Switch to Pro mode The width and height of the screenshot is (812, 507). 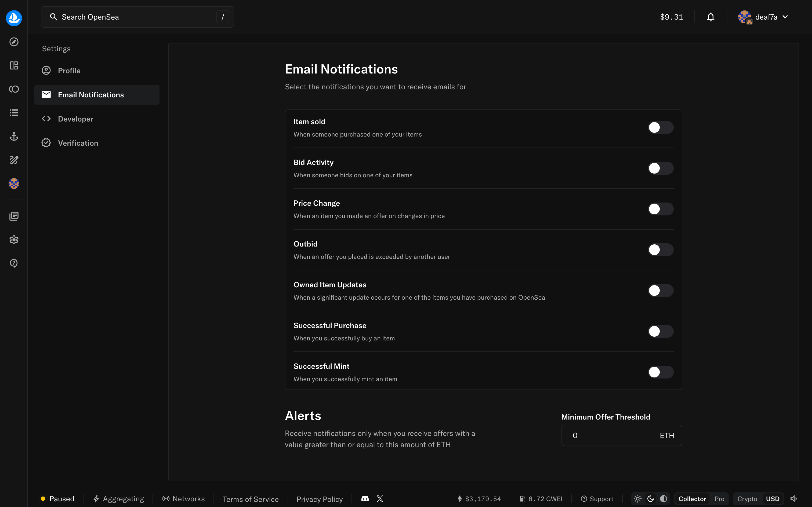click(719, 499)
